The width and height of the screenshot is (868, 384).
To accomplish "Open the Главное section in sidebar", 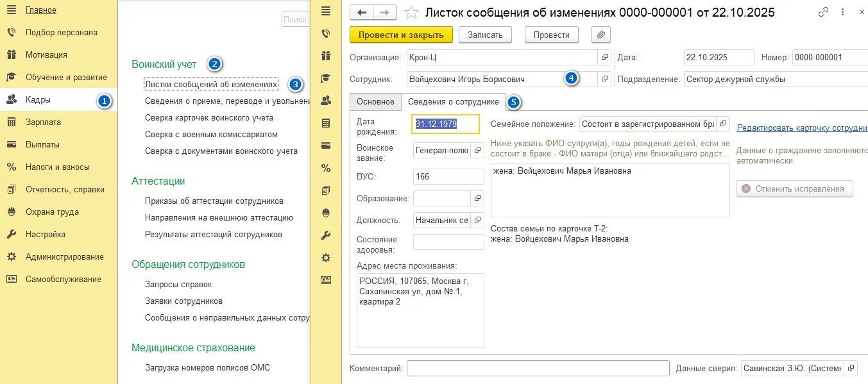I will point(59,10).
